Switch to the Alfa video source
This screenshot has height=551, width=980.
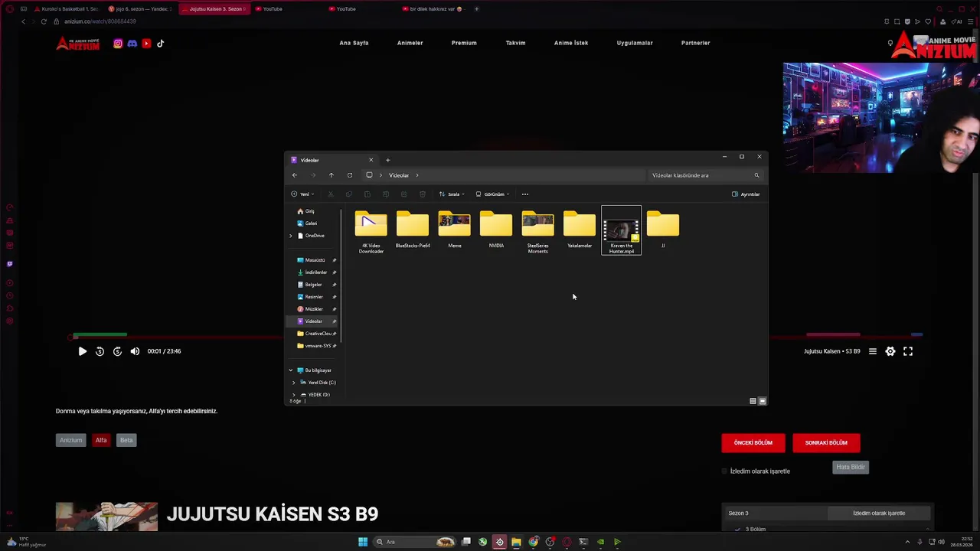click(101, 440)
